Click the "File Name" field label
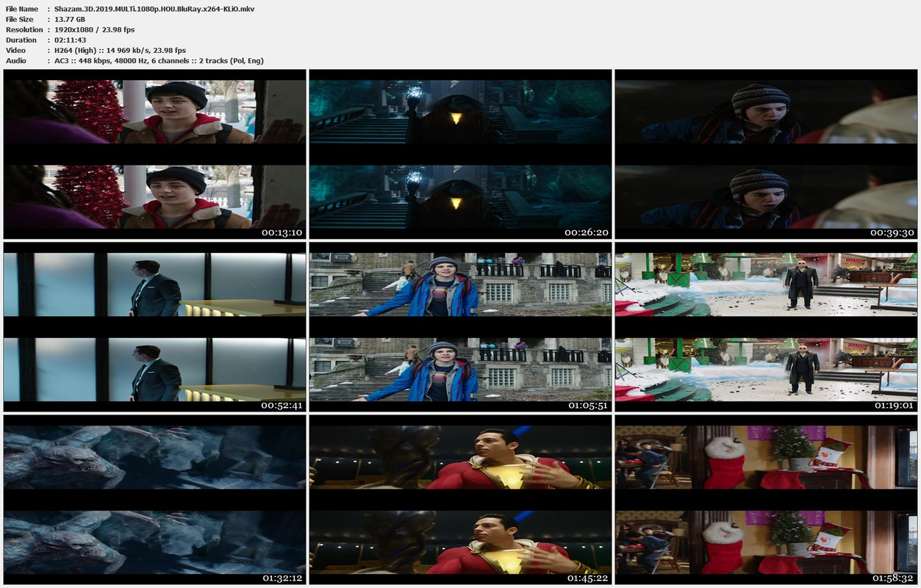This screenshot has height=588, width=921. [22, 9]
